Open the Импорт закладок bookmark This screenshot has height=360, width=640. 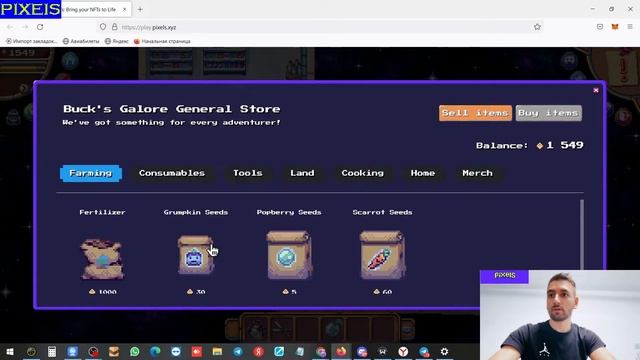tap(31, 41)
